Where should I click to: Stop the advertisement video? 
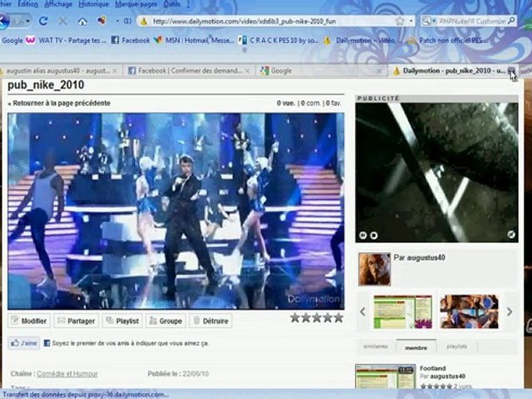click(374, 235)
